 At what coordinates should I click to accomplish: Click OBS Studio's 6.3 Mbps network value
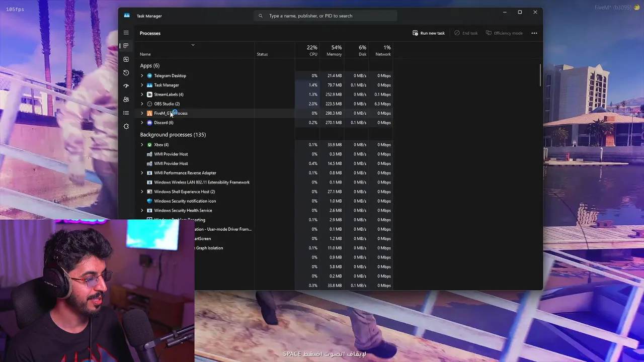tap(383, 104)
